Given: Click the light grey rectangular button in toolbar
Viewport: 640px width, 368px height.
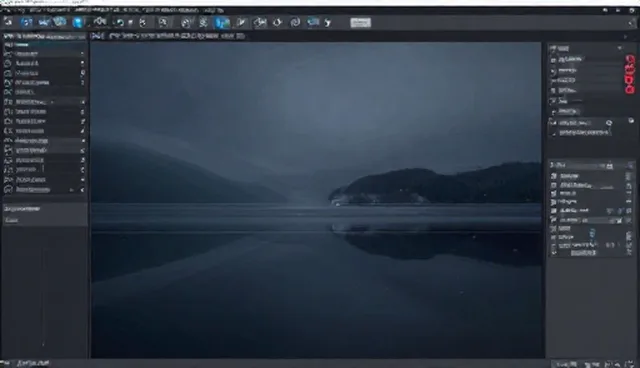Looking at the screenshot, I should click(361, 22).
